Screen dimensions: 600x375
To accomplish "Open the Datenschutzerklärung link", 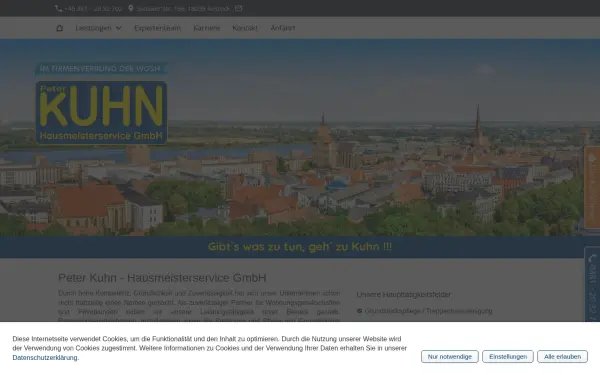I will (x=45, y=357).
